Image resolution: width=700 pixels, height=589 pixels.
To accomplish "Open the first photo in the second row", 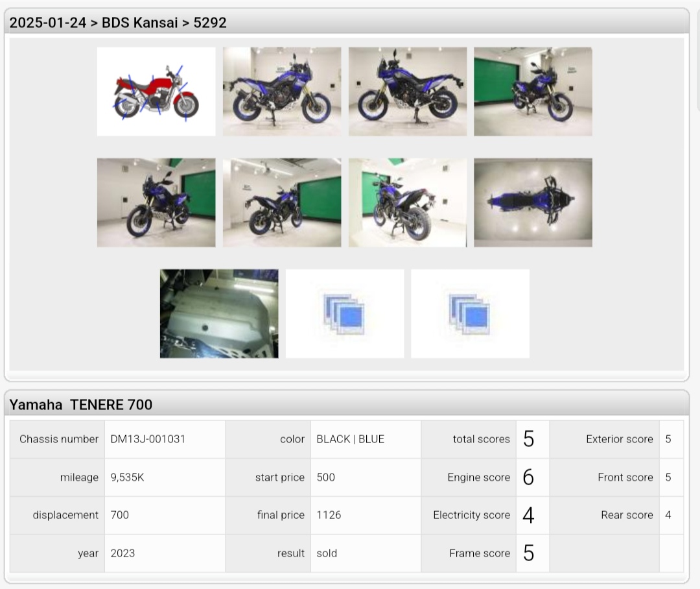I will (x=156, y=202).
